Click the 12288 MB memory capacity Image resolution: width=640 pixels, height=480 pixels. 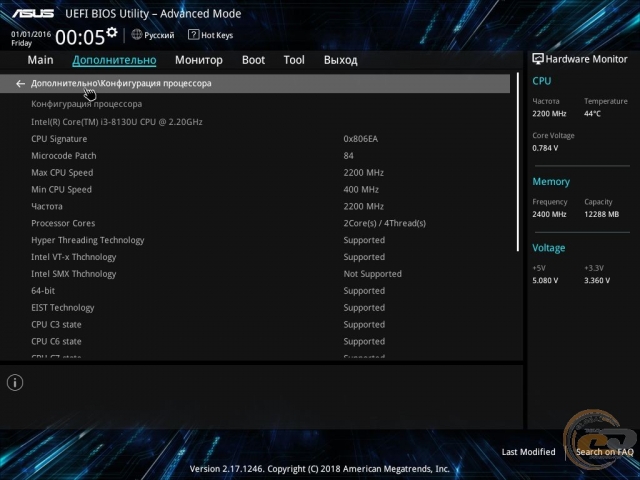click(x=601, y=214)
